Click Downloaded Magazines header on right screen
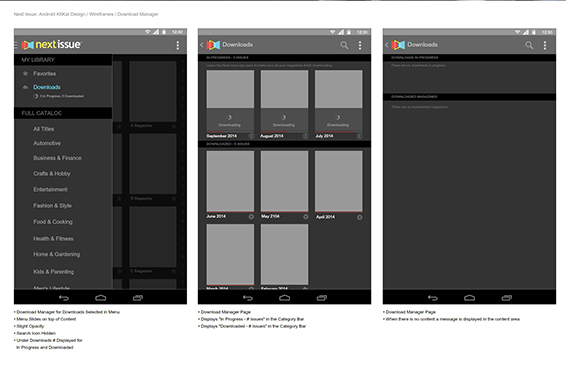 469,97
